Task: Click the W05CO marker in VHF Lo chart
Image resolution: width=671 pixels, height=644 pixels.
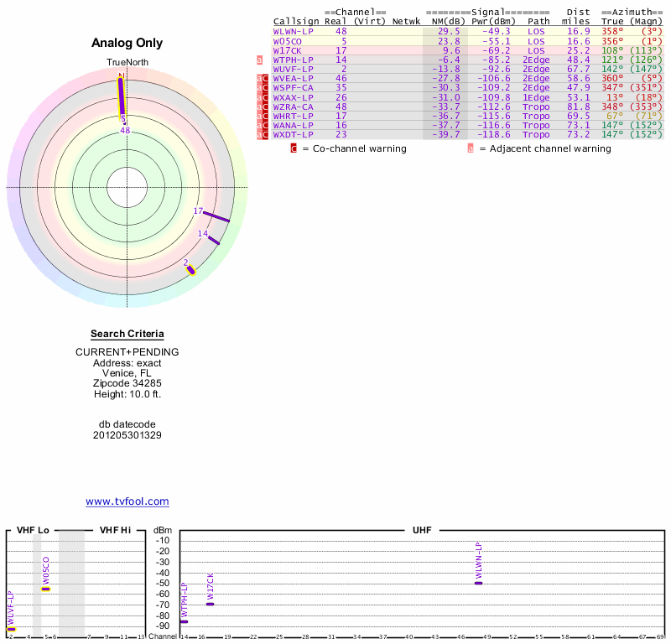Action: click(46, 589)
